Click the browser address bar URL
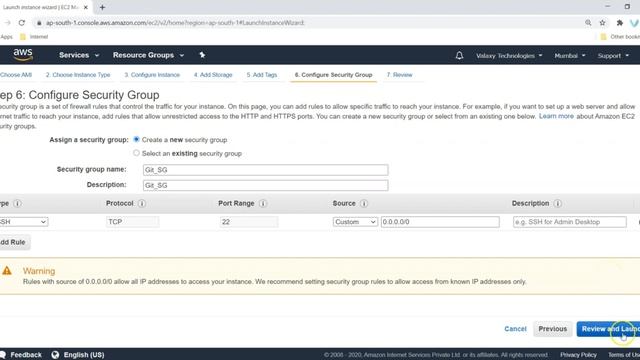 [x=175, y=23]
